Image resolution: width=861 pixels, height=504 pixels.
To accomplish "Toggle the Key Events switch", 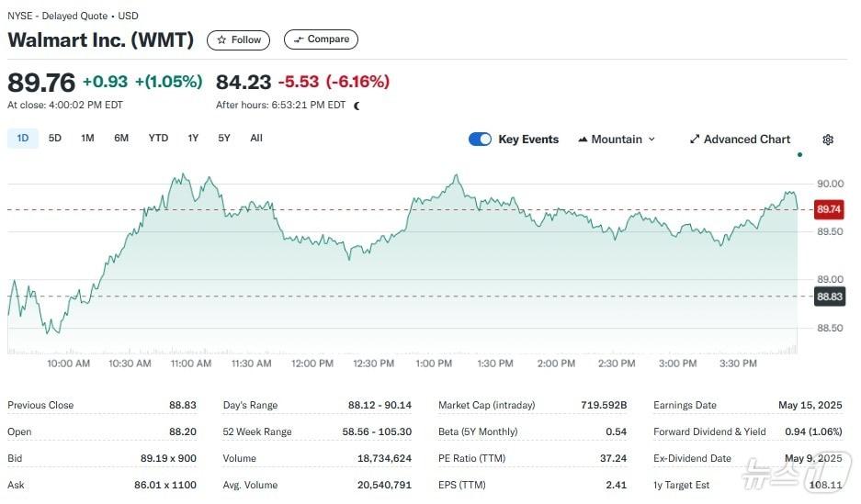I will [x=480, y=140].
